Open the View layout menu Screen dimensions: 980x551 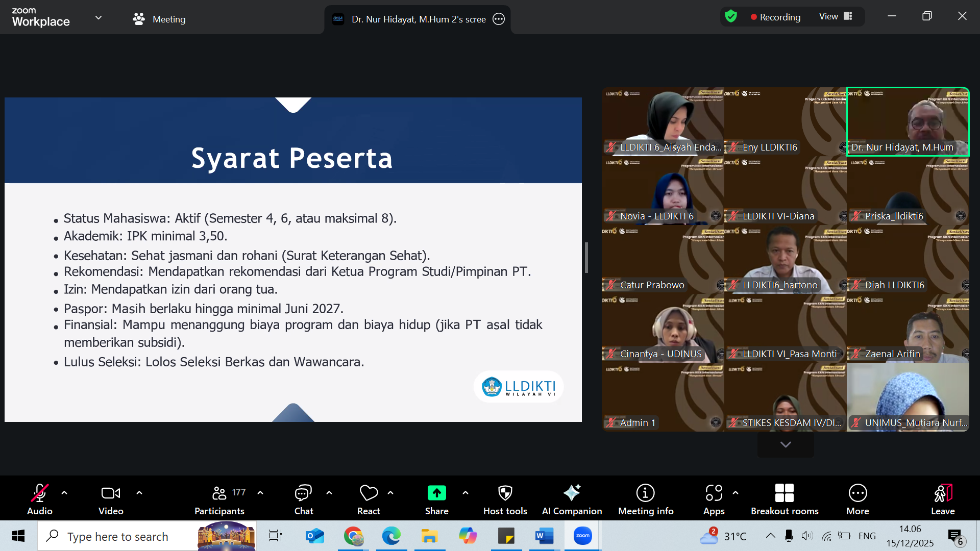point(836,16)
